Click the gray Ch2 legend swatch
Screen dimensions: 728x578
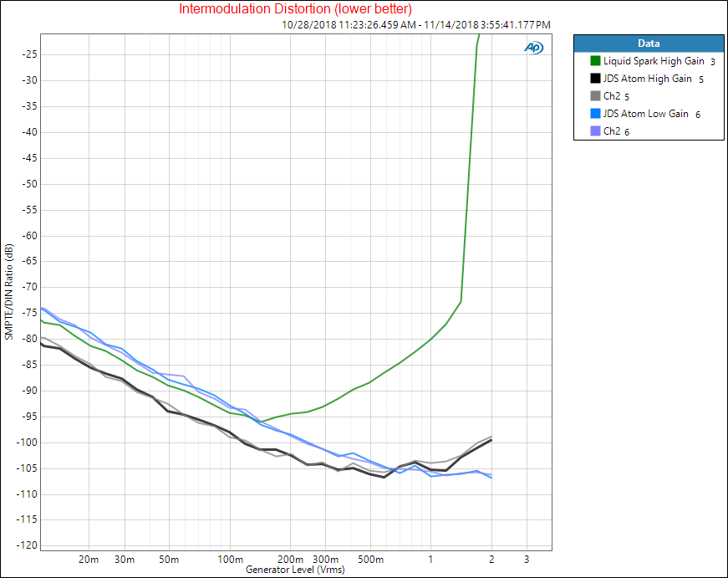pos(595,96)
